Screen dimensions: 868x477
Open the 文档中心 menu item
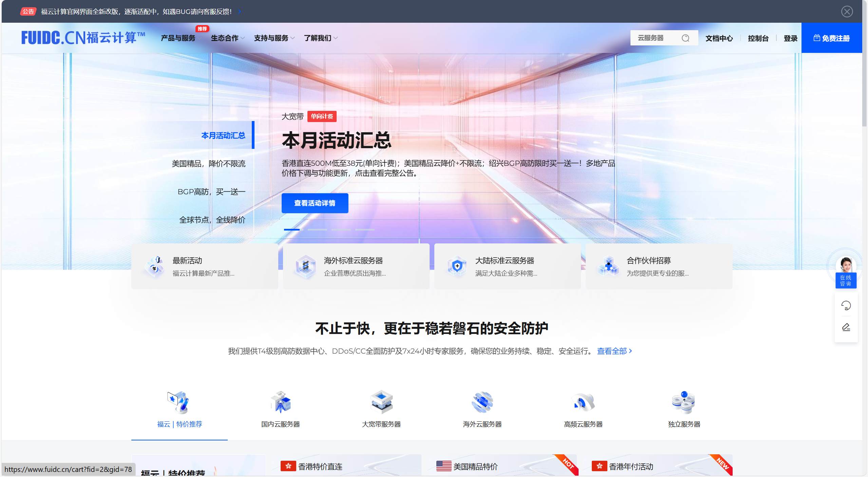719,38
